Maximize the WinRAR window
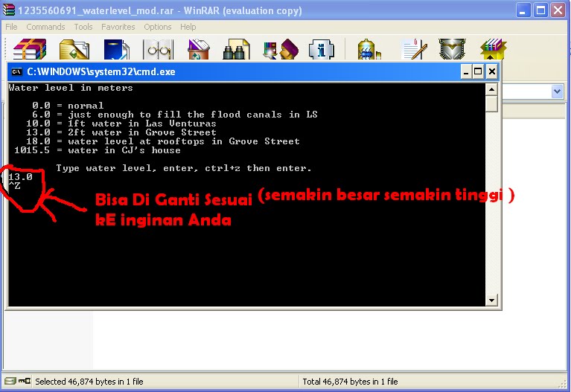This screenshot has width=571, height=392. click(x=540, y=10)
